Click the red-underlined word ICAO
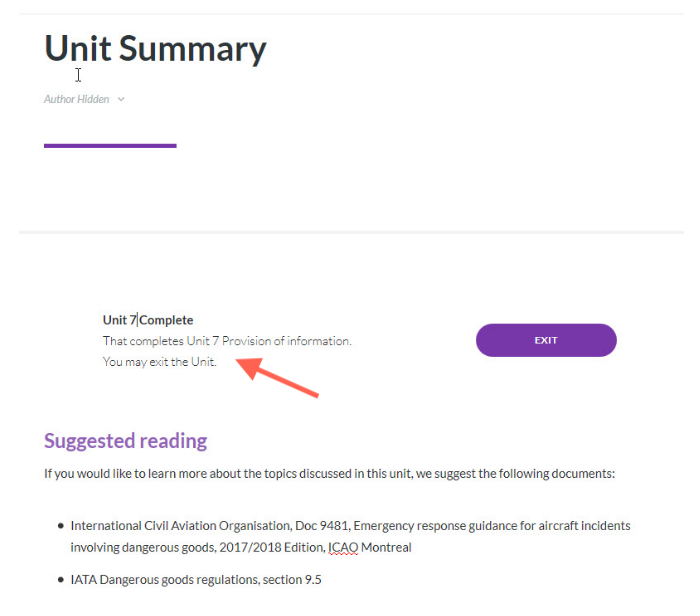This screenshot has height=616, width=700. click(x=344, y=547)
